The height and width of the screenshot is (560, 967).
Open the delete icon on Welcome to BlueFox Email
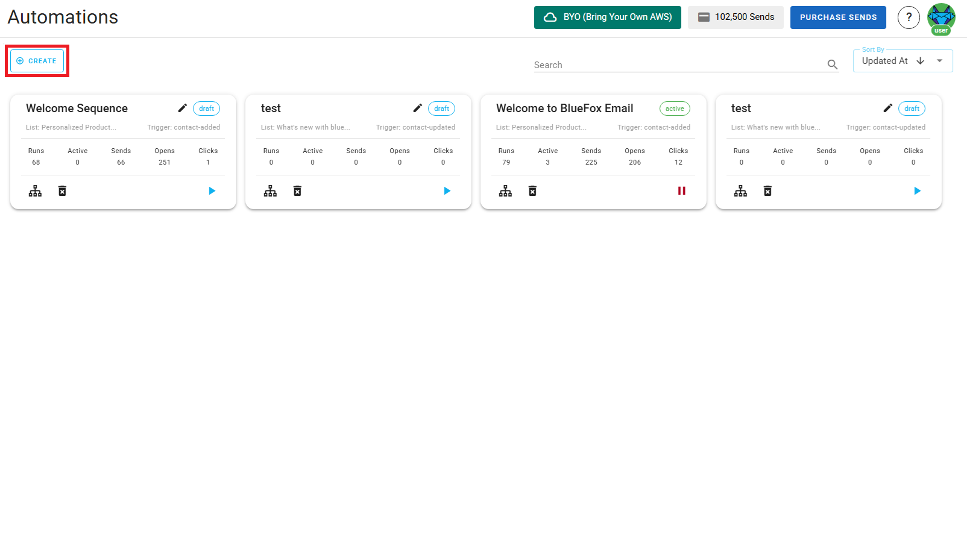point(532,190)
